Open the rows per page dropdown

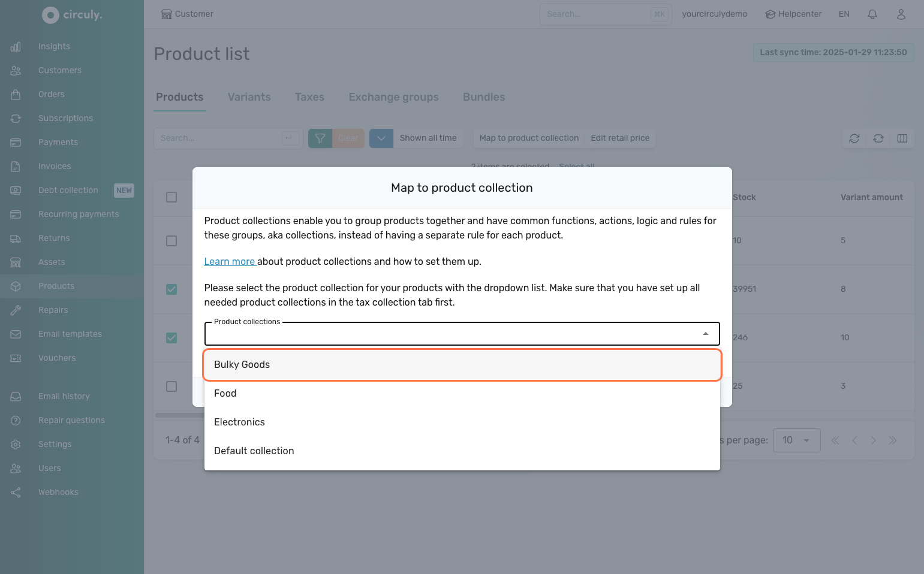[797, 440]
